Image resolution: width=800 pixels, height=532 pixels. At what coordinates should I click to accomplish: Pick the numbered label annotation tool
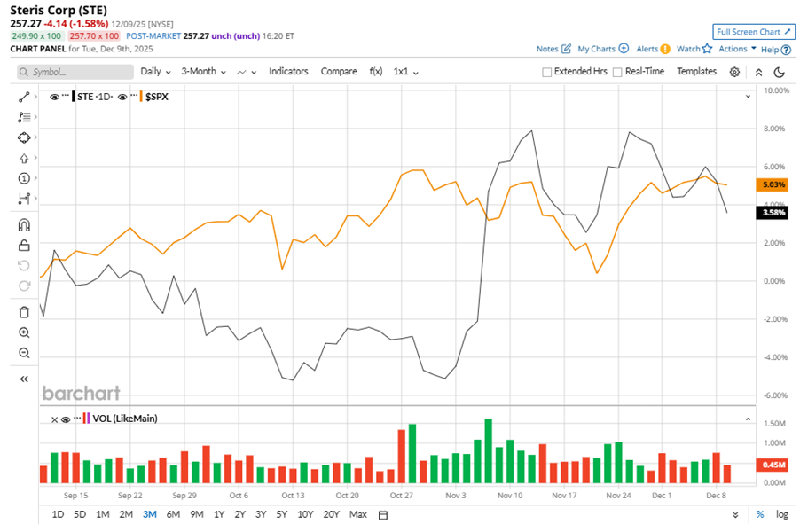pyautogui.click(x=24, y=178)
